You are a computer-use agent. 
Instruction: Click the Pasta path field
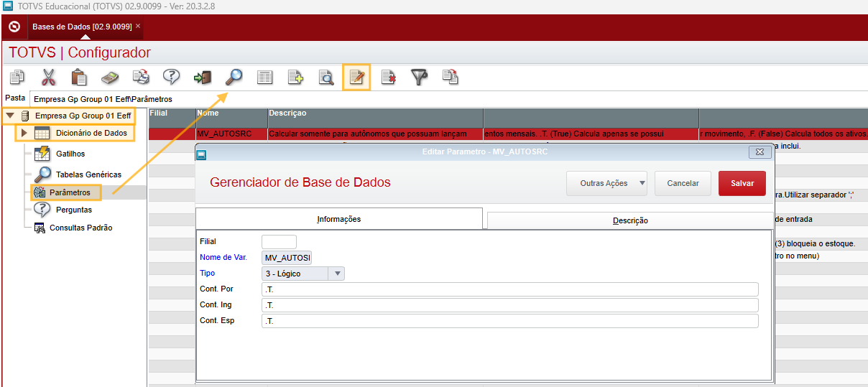[448, 99]
